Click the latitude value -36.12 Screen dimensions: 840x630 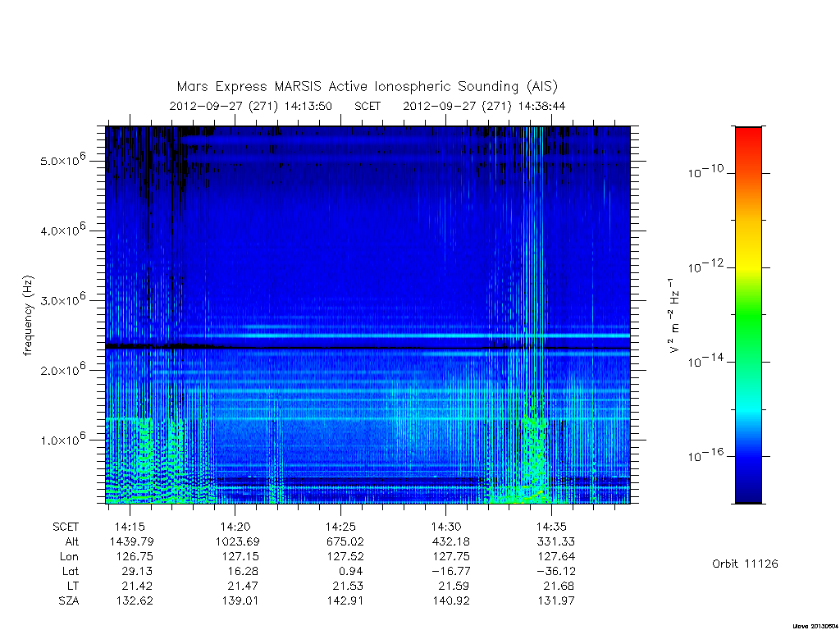point(557,571)
